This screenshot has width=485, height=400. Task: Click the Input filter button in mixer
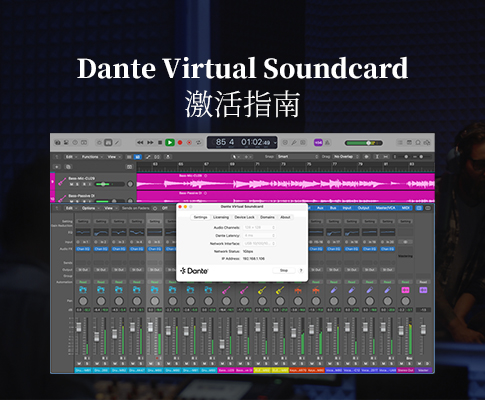pos(347,208)
